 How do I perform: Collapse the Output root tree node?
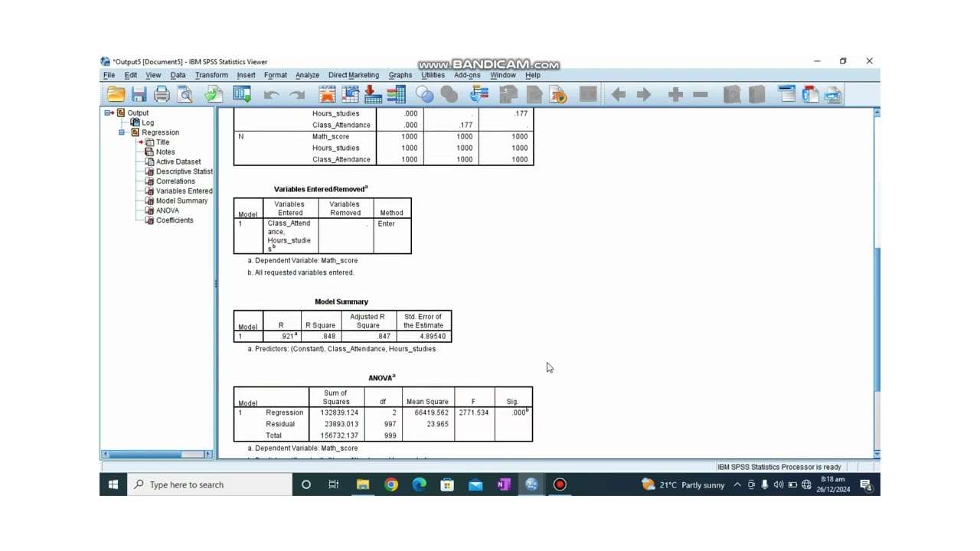click(x=108, y=113)
